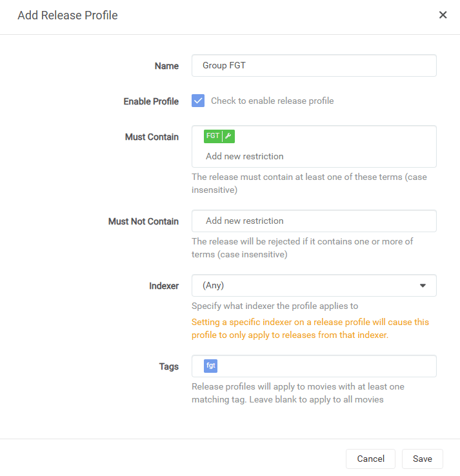Click 'Check to enable release profile' text

pos(272,101)
